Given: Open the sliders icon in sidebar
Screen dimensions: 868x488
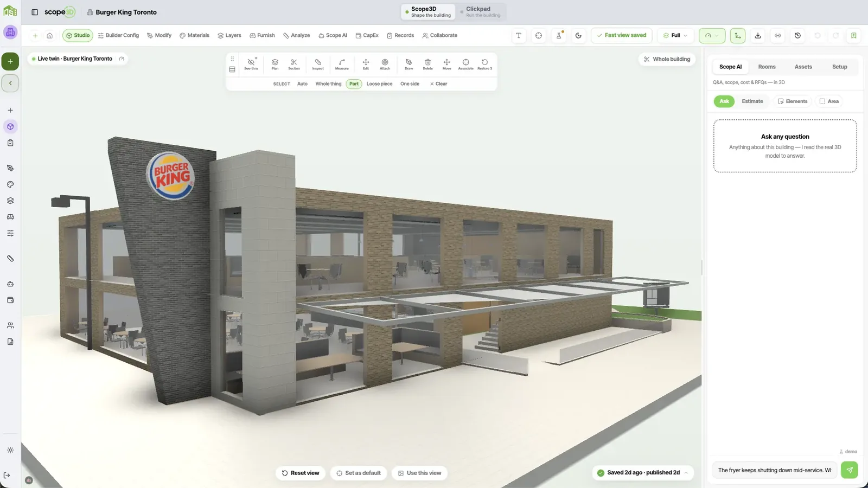Looking at the screenshot, I should pyautogui.click(x=10, y=233).
